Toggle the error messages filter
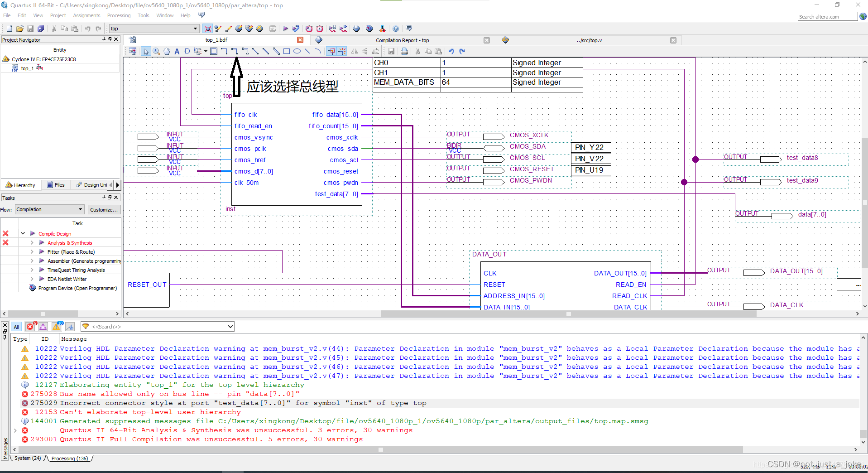 (x=30, y=326)
